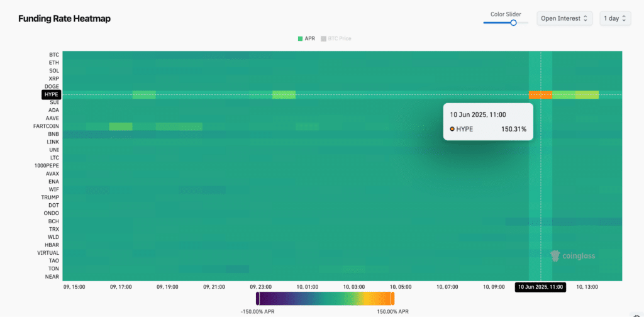Click the TON row label
Viewport: 644px width, 317px height.
click(x=54, y=269)
